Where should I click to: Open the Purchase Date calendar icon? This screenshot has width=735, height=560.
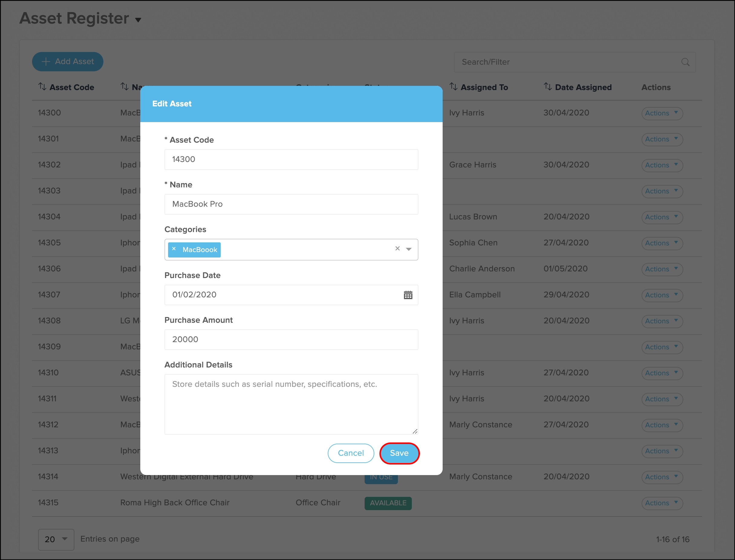pyautogui.click(x=408, y=295)
